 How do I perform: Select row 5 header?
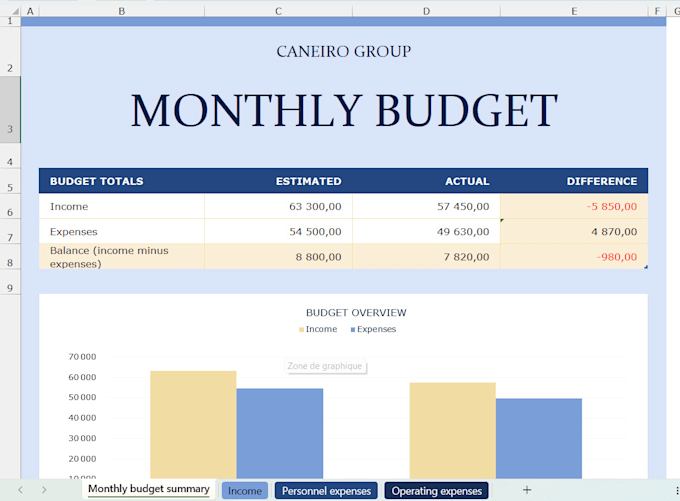pos(10,181)
